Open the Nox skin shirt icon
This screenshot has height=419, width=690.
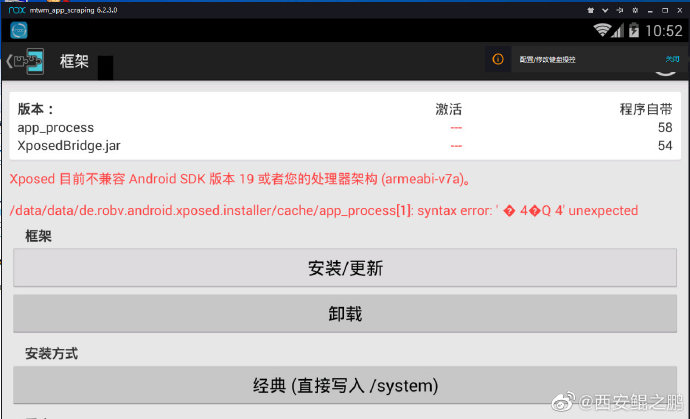[591, 10]
